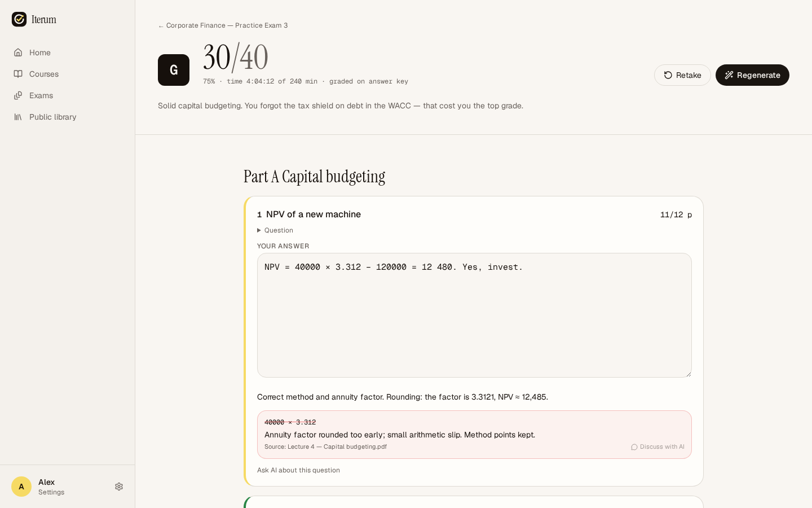Image resolution: width=812 pixels, height=508 pixels.
Task: Click the Retake button
Action: click(682, 75)
